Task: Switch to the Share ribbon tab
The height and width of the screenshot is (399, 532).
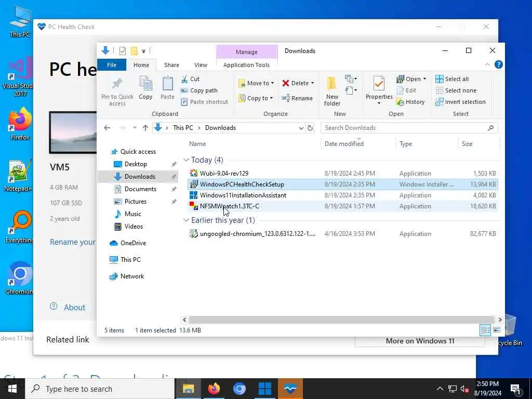Action: pos(171,65)
